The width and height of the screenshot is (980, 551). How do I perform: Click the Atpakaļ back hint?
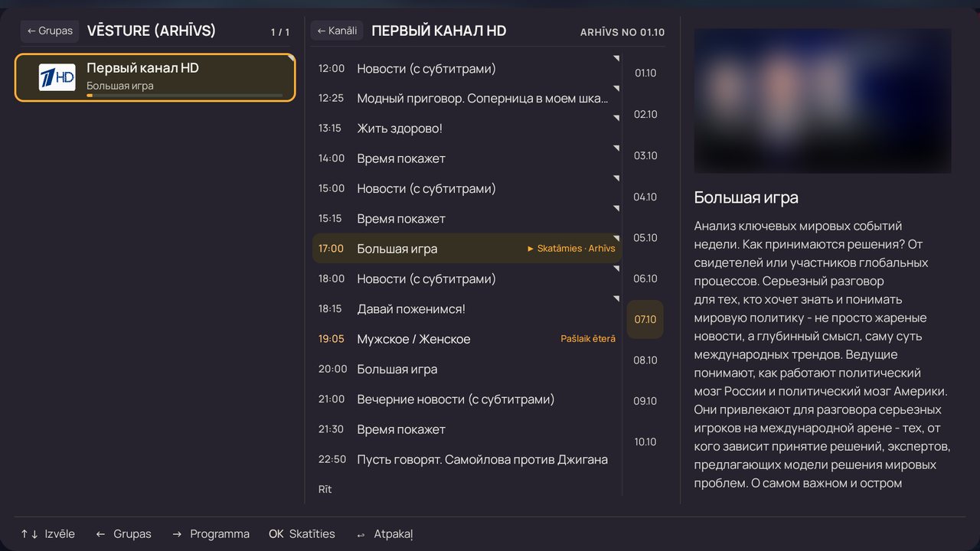coord(384,534)
